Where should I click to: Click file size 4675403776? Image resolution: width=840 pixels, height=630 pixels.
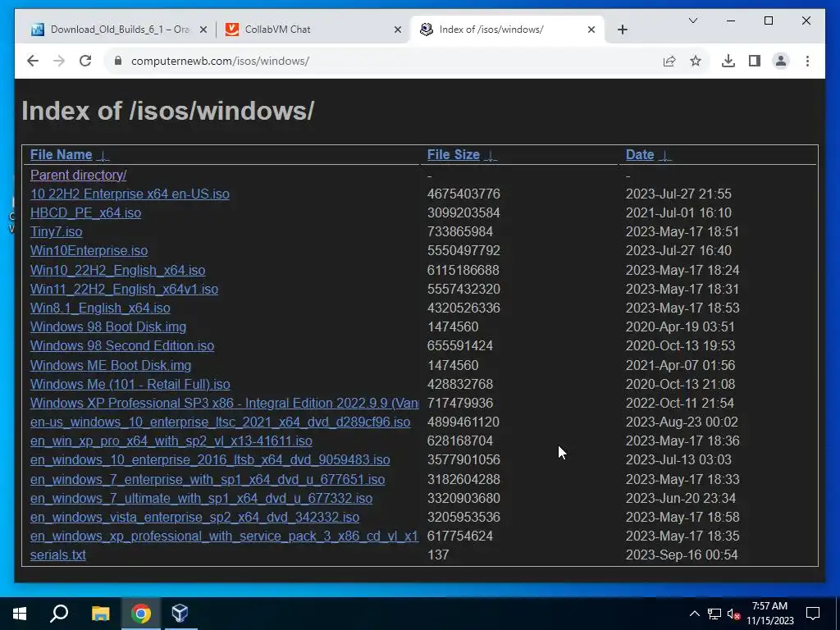(x=463, y=194)
